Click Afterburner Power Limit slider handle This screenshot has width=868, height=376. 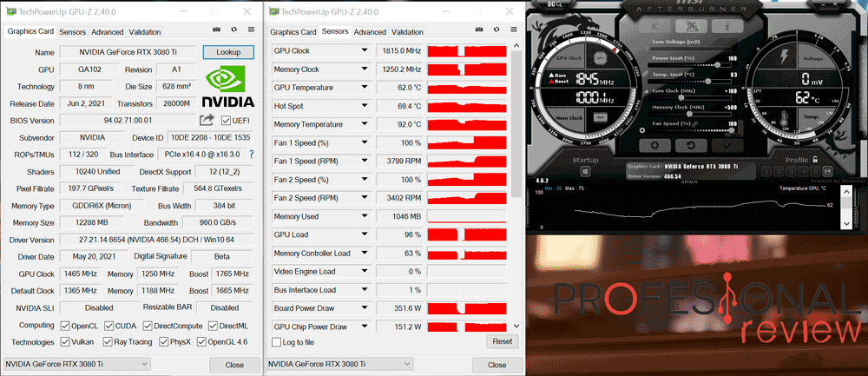tap(718, 65)
